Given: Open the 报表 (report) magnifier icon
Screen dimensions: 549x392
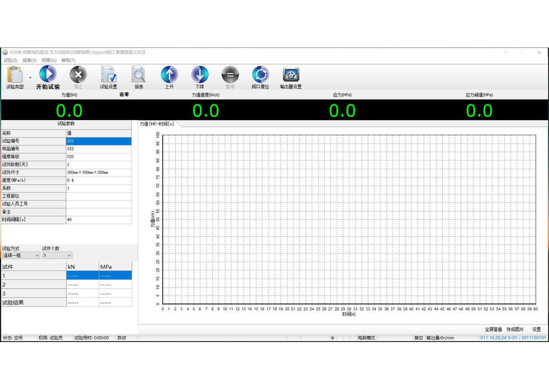Looking at the screenshot, I should tap(139, 75).
